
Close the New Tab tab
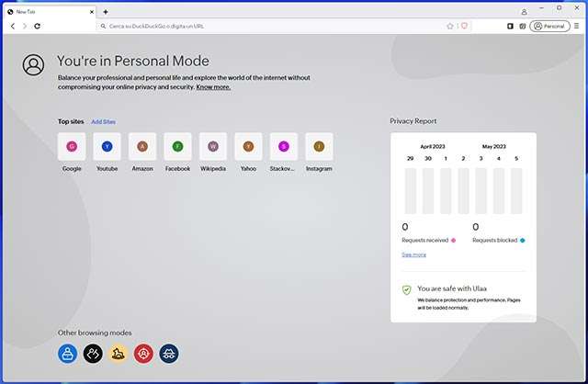tap(92, 12)
